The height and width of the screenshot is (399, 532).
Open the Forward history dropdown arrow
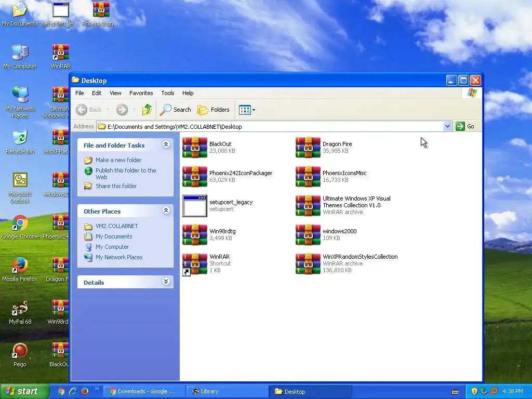tap(134, 110)
